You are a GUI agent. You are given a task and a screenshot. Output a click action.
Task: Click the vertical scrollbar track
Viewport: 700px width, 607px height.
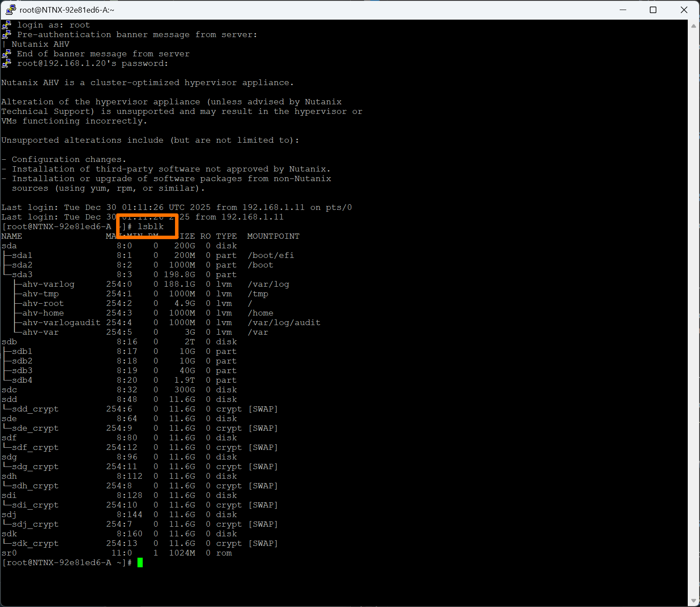coord(693,305)
